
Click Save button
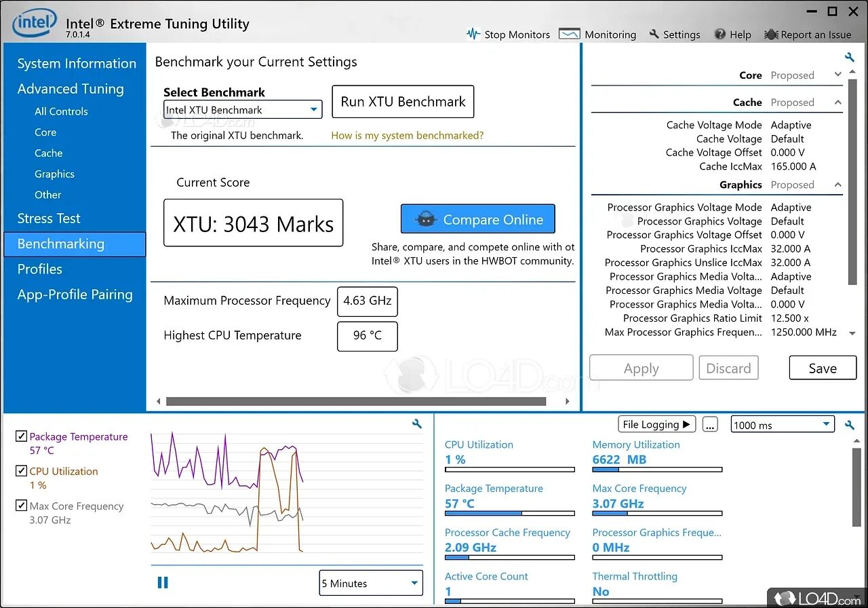click(823, 368)
